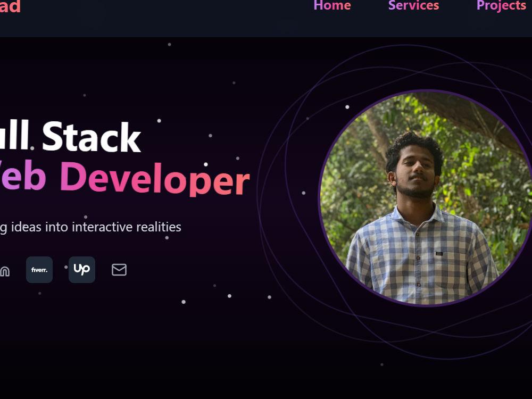The image size is (532, 399).
Task: Open the Upwork profile icon
Action: (82, 270)
